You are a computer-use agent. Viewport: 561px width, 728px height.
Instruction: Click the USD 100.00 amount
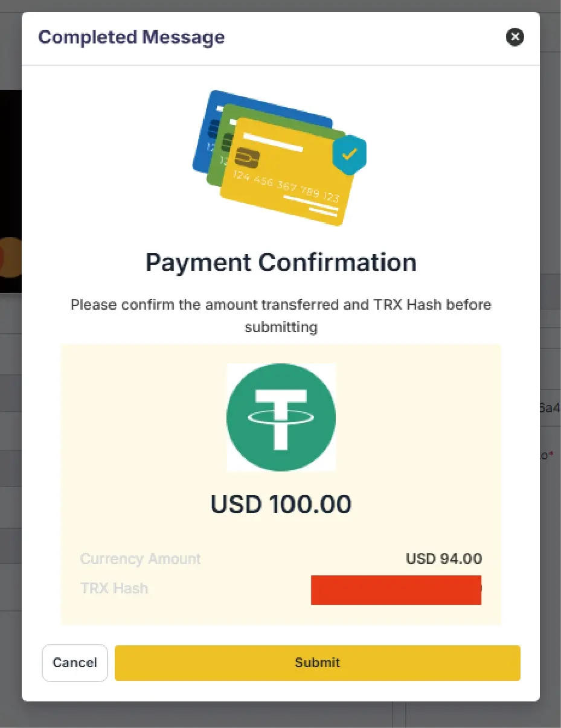281,504
